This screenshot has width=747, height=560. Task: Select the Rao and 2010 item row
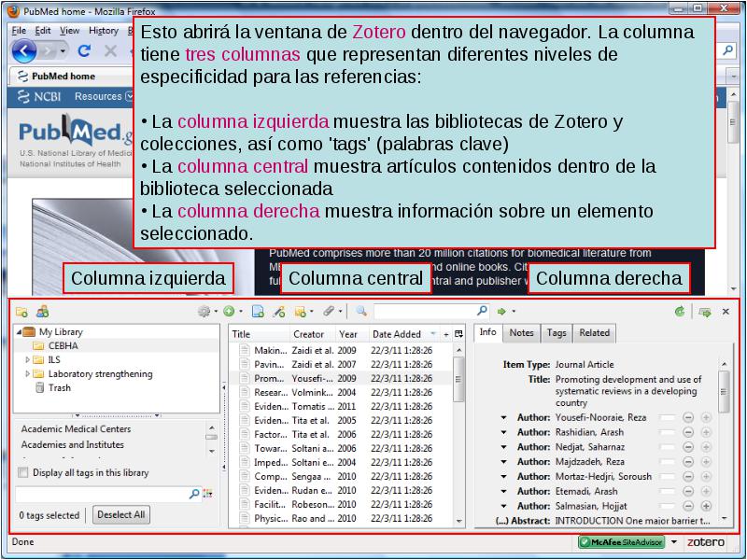pyautogui.click(x=340, y=519)
